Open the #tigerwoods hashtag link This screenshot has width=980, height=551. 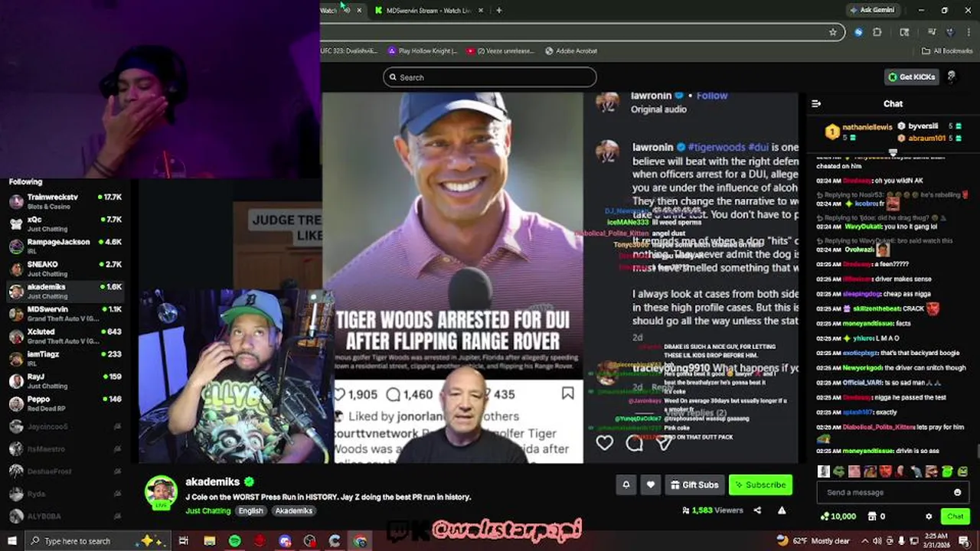pos(716,147)
